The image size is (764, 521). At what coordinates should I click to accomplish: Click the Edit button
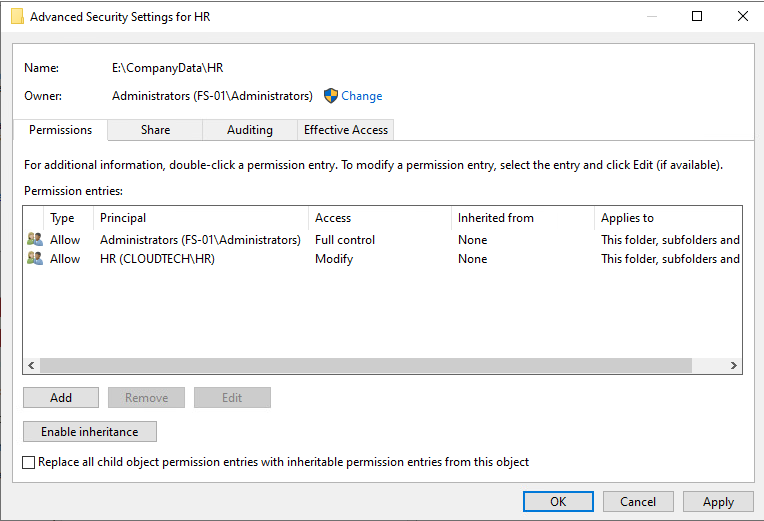click(x=232, y=398)
